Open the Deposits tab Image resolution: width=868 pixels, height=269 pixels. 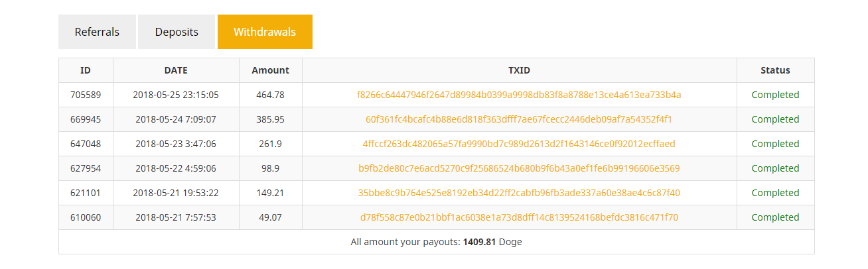177,32
